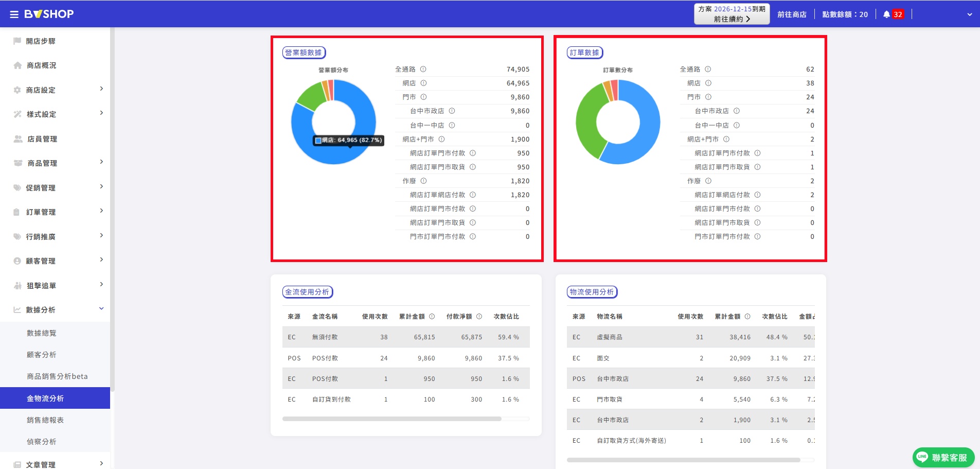This screenshot has height=469, width=980.
Task: Click the info icon beside 作廢 in order data
Action: click(708, 181)
